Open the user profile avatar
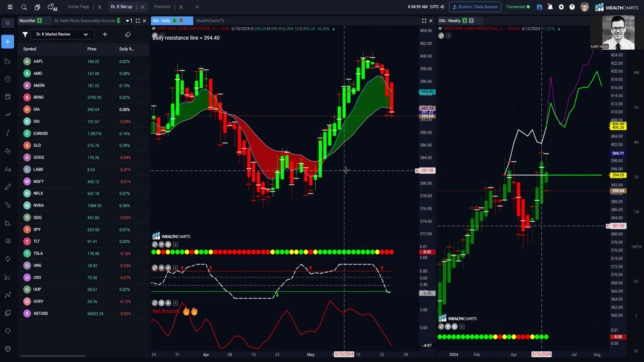 click(585, 7)
